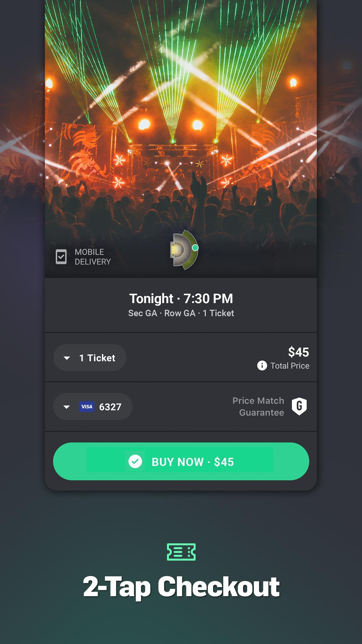Screen dimensions: 362x644
Task: Click the arrow next to 1 Ticket
Action: pos(67,358)
